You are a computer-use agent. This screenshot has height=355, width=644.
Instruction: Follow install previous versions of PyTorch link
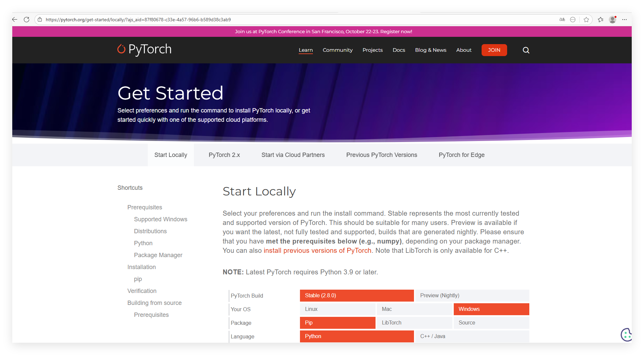[318, 250]
